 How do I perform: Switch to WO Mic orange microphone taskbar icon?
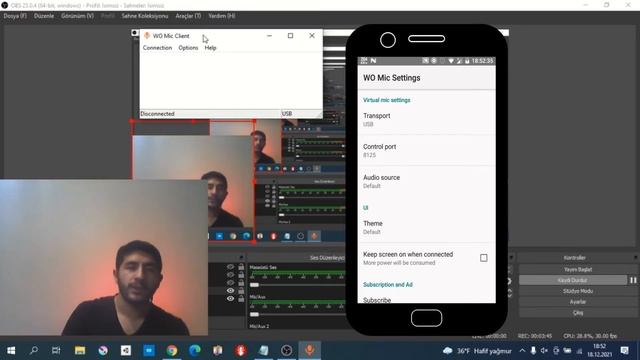310,350
